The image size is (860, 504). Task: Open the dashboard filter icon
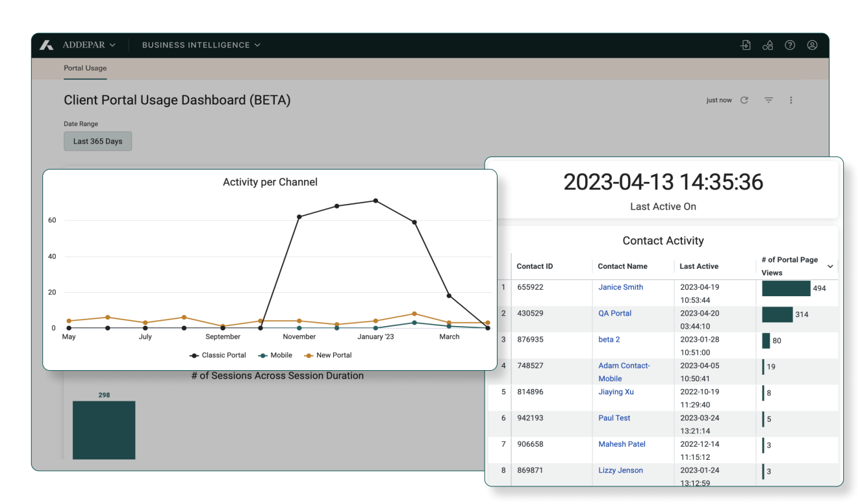pos(768,100)
